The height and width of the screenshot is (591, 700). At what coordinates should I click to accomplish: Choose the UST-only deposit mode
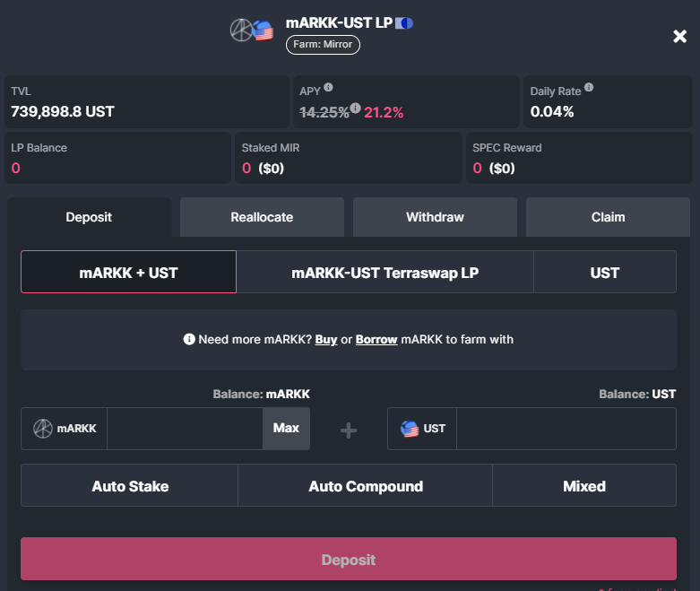[605, 273]
